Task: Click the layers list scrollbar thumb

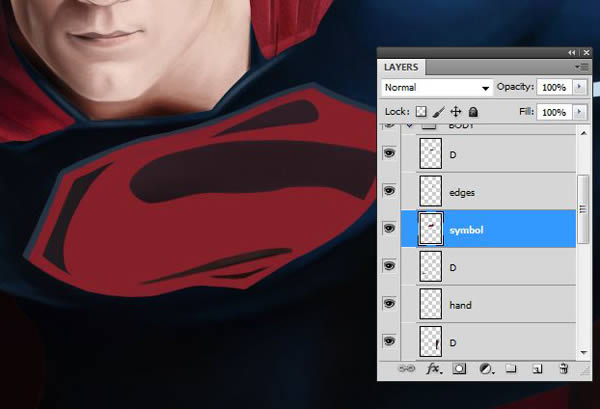Action: pos(583,209)
